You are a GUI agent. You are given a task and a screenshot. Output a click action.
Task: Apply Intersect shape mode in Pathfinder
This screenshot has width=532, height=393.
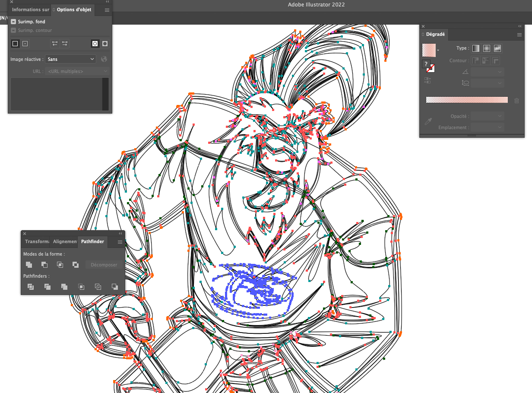pos(60,265)
